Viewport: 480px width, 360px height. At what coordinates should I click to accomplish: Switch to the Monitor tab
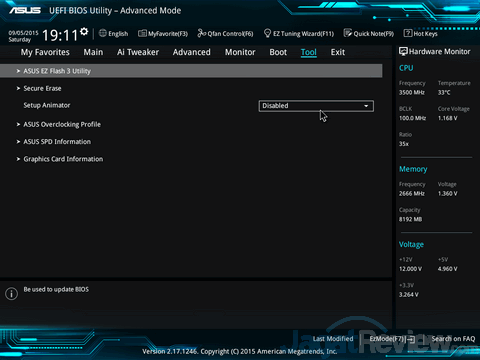point(240,52)
